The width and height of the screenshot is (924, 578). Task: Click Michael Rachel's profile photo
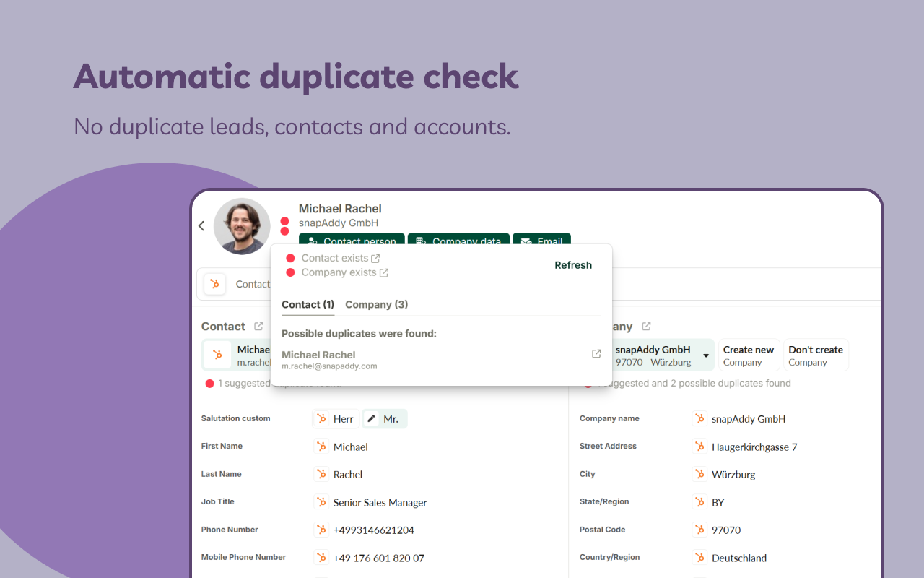tap(242, 226)
